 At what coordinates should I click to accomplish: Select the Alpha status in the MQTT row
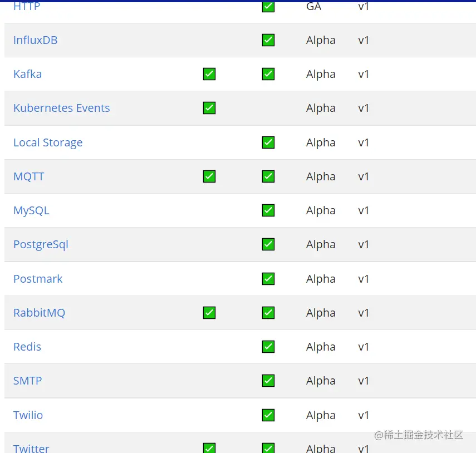(x=321, y=177)
